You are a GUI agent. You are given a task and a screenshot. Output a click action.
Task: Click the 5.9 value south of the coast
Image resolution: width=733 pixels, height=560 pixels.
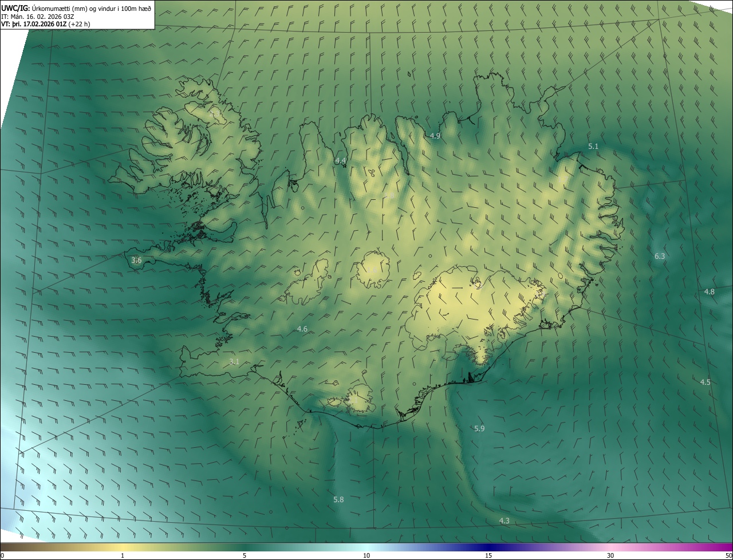479,428
